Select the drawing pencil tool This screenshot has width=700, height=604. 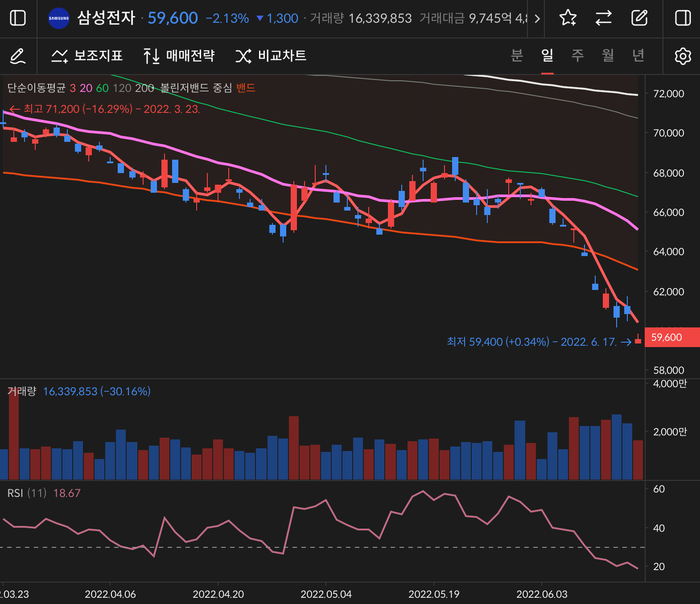18,56
